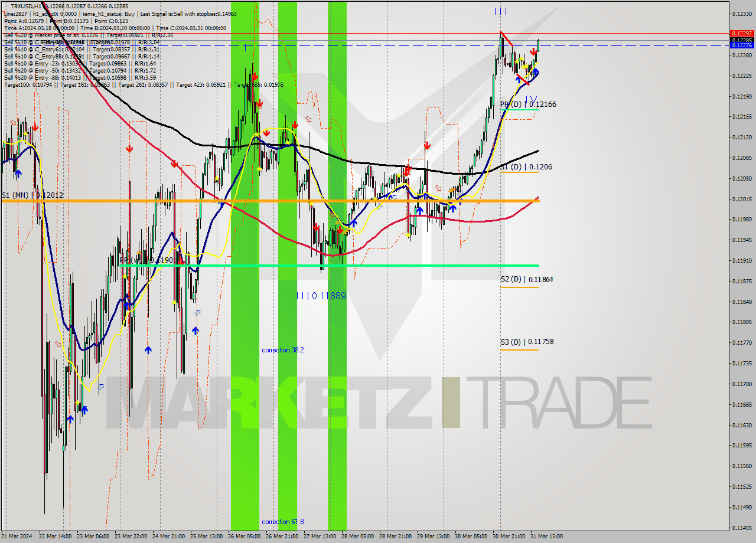Image resolution: width=756 pixels, height=543 pixels.
Task: Select the 'Sell %20 @ Market price' line
Action: (x=89, y=35)
